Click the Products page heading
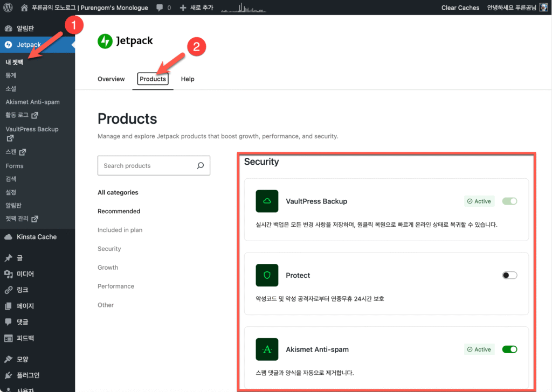Screen dimensions: 552x392 pyautogui.click(x=127, y=119)
